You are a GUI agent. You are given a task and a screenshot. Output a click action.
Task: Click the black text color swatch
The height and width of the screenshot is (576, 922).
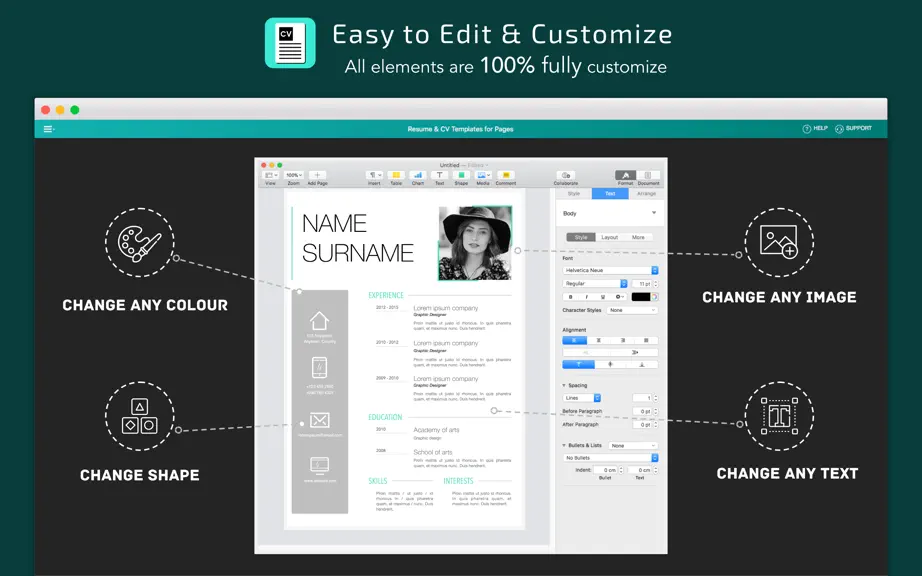pyautogui.click(x=641, y=297)
